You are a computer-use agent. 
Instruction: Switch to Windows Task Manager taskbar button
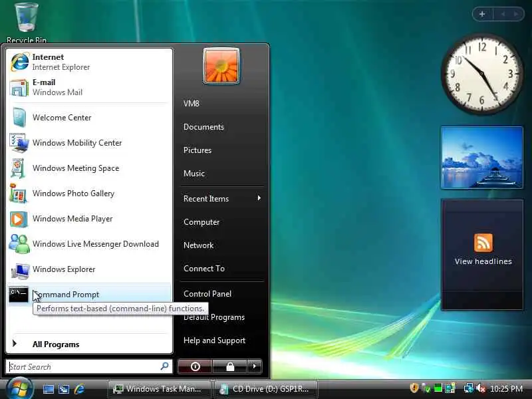click(159, 389)
